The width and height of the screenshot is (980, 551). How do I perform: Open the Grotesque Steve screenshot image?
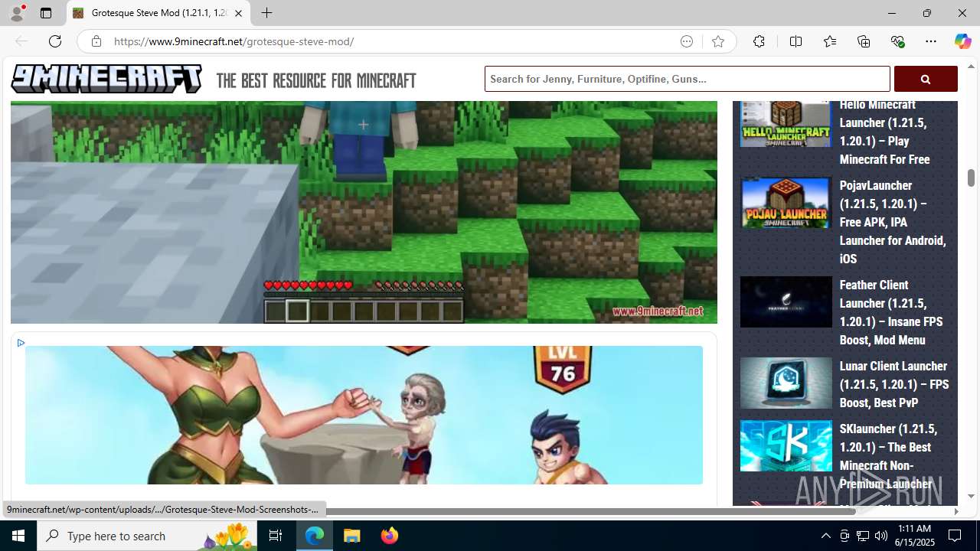(x=364, y=212)
